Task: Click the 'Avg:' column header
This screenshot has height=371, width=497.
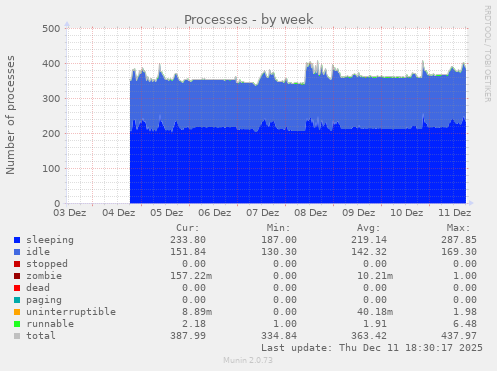Action: tap(369, 228)
